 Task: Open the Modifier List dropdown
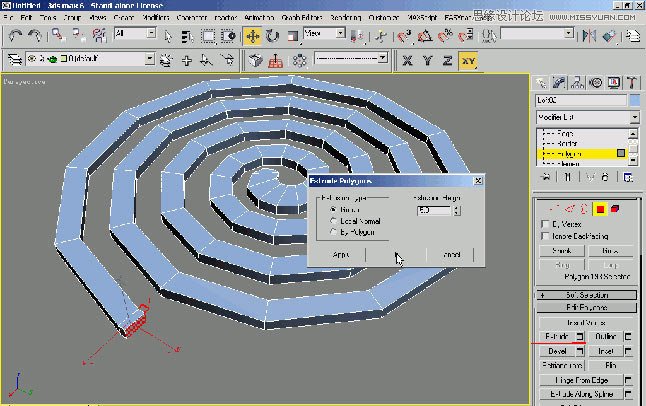tap(585, 118)
